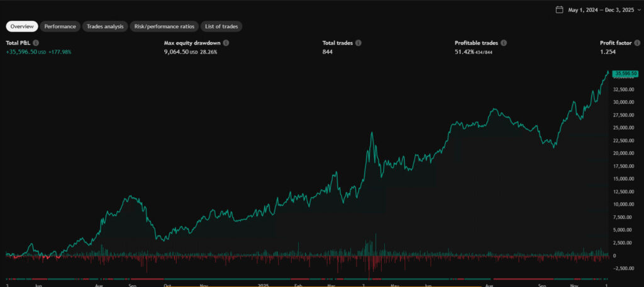
Task: Click the 1.254 profit factor value
Action: 608,52
